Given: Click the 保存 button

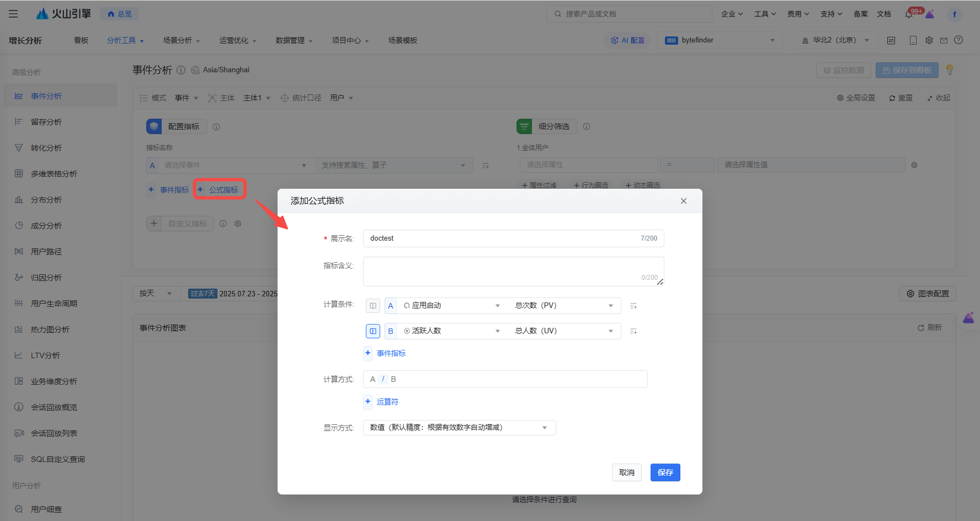Looking at the screenshot, I should 665,472.
